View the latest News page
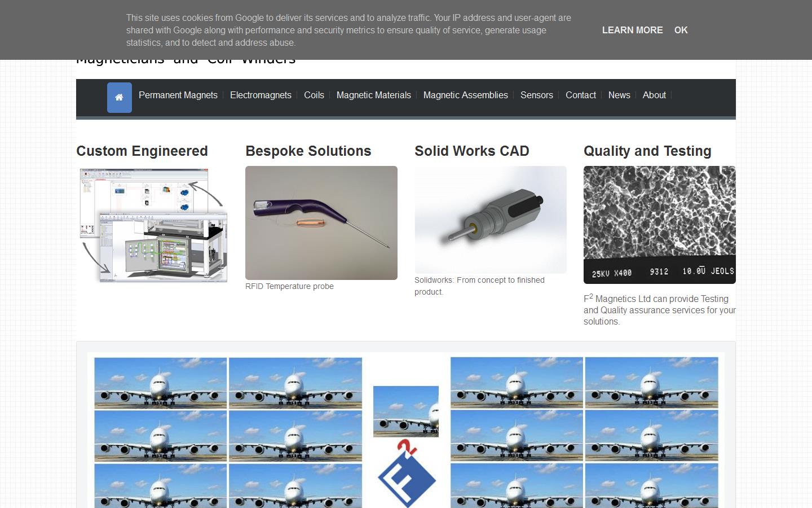Screen dimensions: 812x508 (x=619, y=95)
